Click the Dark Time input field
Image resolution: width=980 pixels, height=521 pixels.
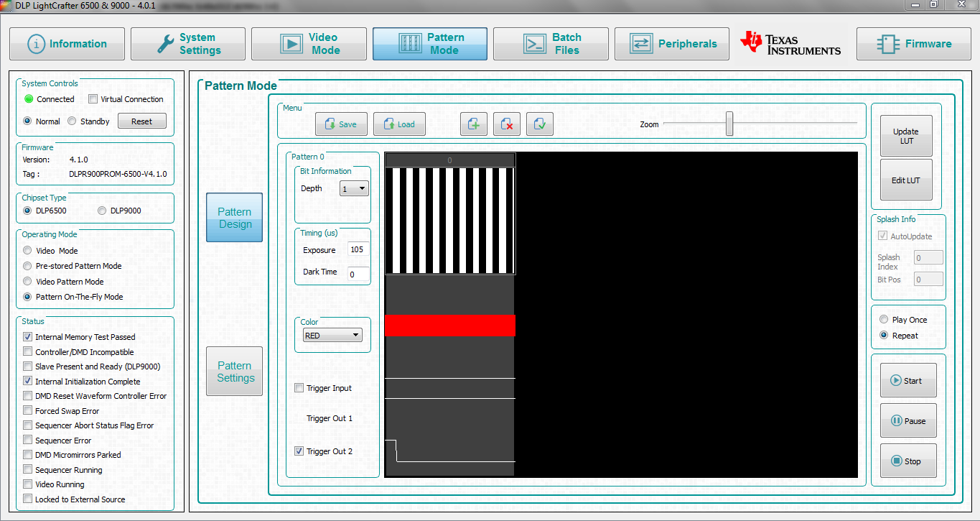pos(358,274)
